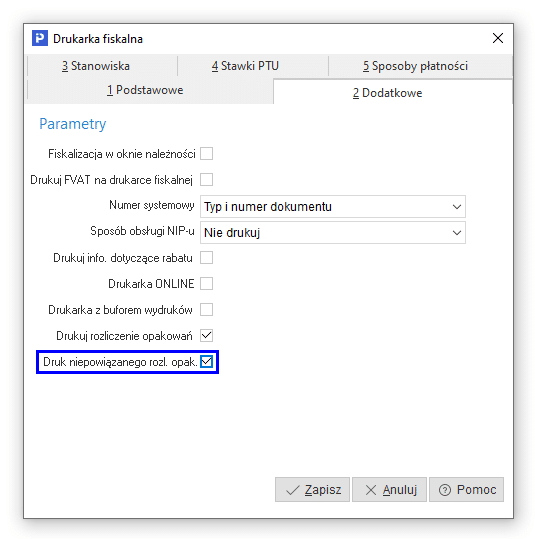Uncheck Drukuj rozliczenie opakowań
Viewport: 535px width, 539px height.
click(206, 336)
